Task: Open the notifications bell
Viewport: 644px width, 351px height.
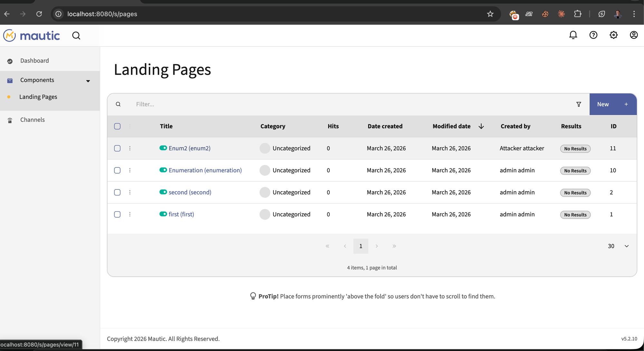Action: 573,35
